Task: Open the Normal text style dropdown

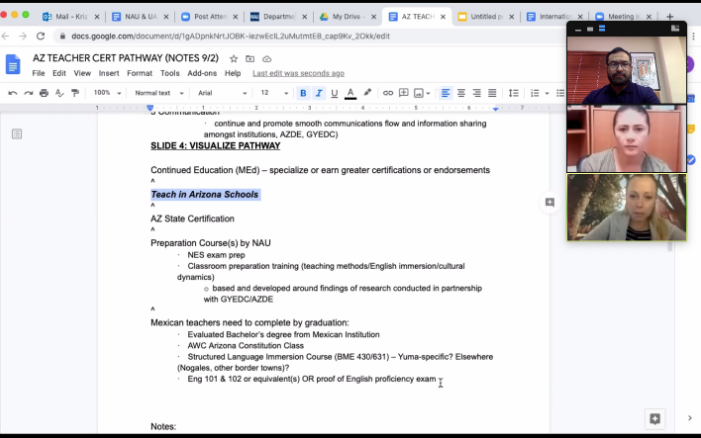Action: pos(158,93)
